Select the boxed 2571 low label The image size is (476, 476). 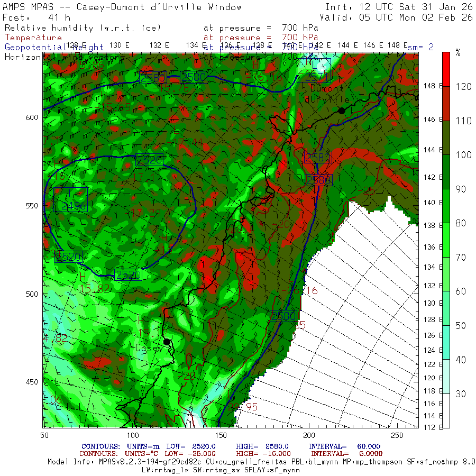[x=314, y=70]
